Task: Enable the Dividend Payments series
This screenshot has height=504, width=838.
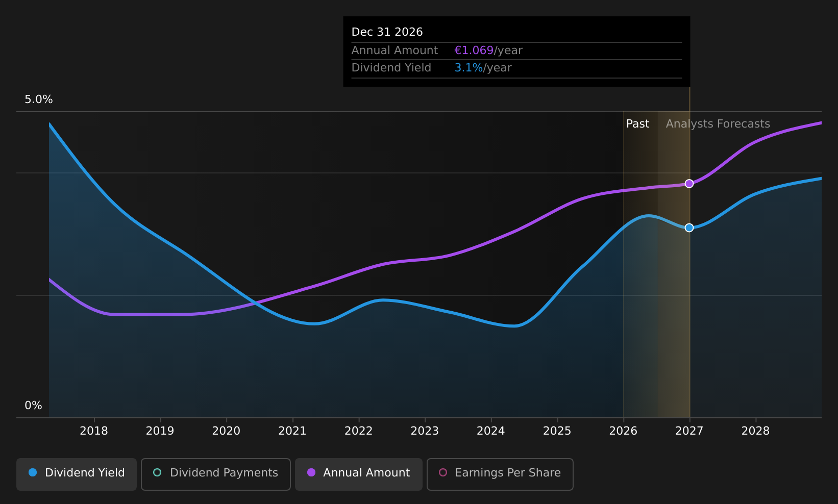Action: pyautogui.click(x=216, y=474)
